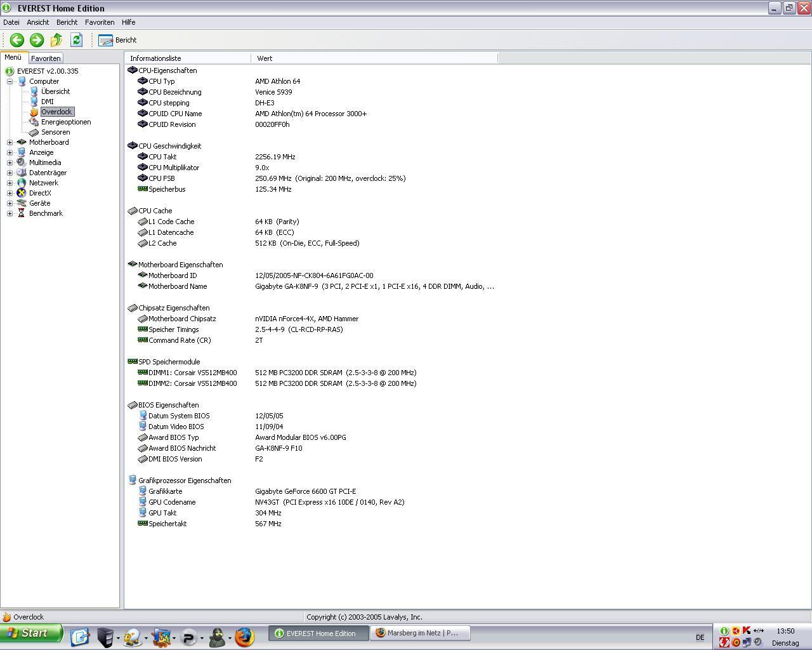Screen dimensions: 812x650
Task: Click the Multimedia icon in tree
Action: point(22,162)
